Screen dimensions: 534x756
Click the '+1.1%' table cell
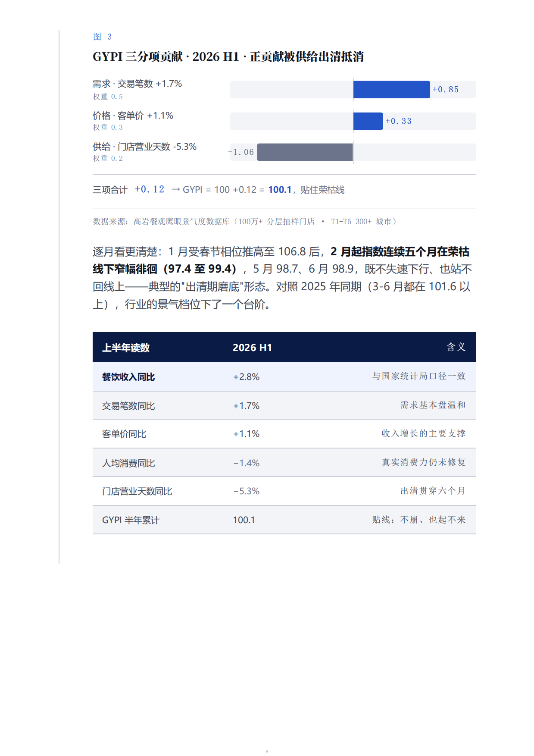click(246, 434)
